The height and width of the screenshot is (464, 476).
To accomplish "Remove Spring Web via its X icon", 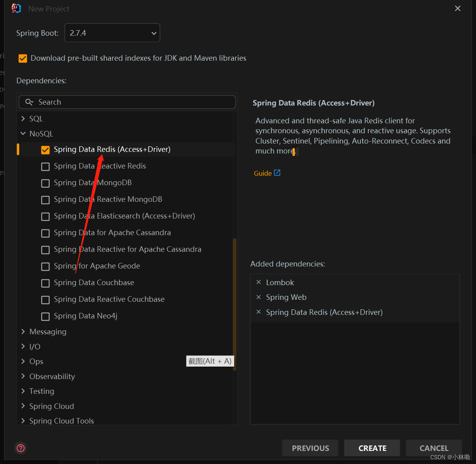I will (259, 297).
